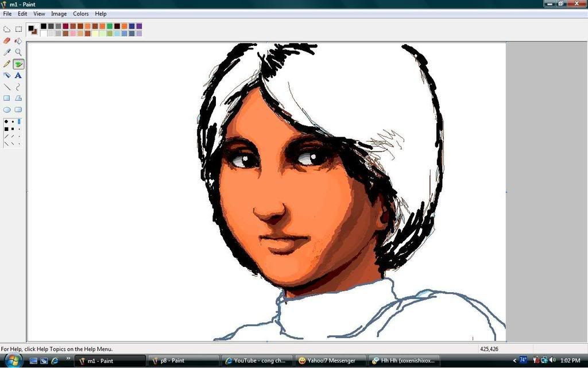Screen dimensions: 588x368
Task: Click the highlighted Brush tool
Action: point(18,64)
